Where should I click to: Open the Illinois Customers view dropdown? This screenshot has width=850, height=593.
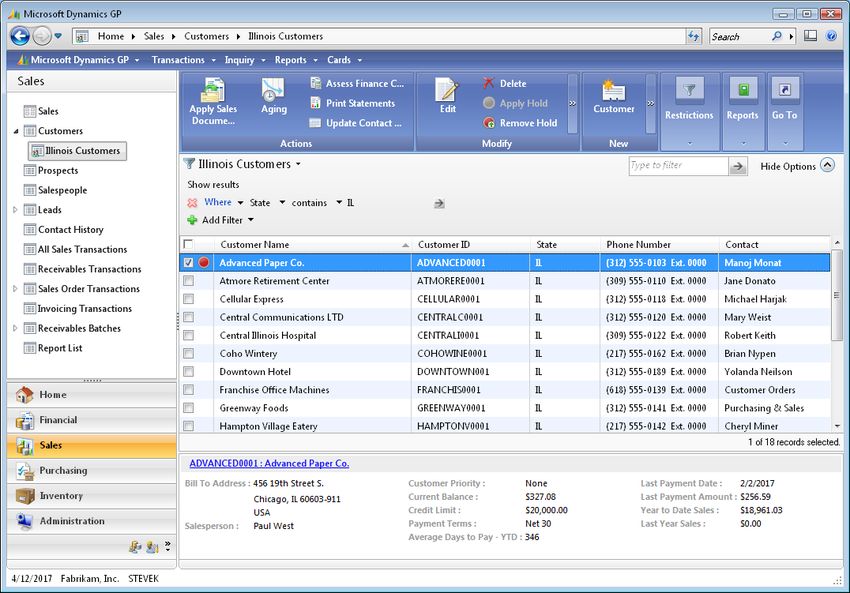(x=298, y=164)
